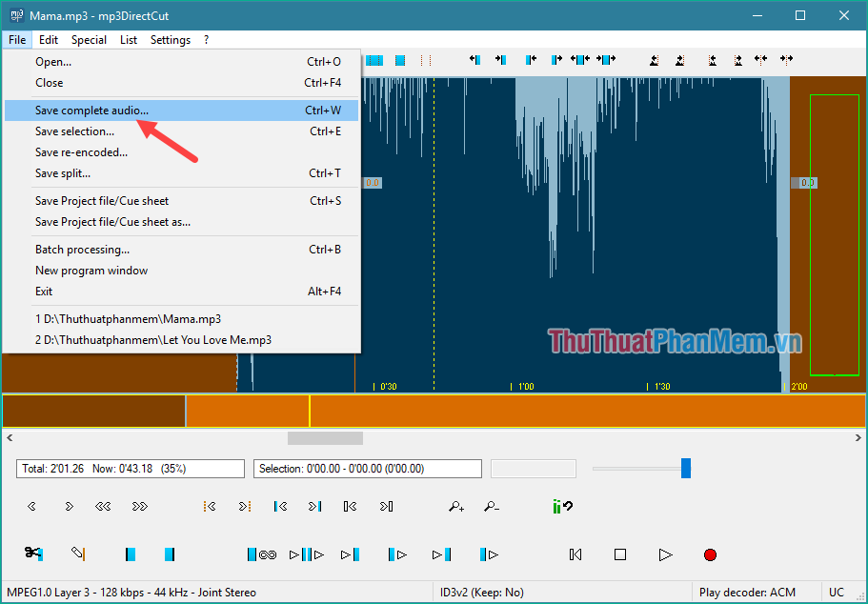Select Exit from the File menu
This screenshot has width=868, height=604.
click(x=43, y=291)
